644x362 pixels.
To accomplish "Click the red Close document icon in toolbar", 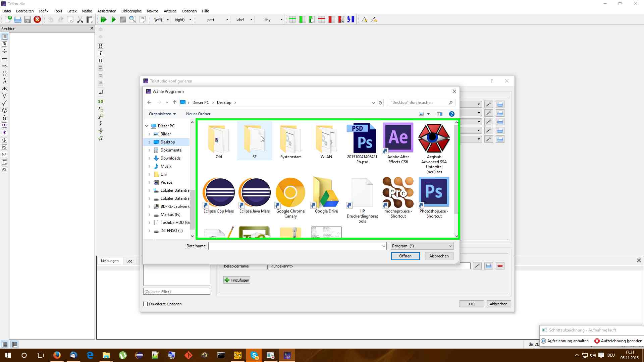I will (37, 19).
